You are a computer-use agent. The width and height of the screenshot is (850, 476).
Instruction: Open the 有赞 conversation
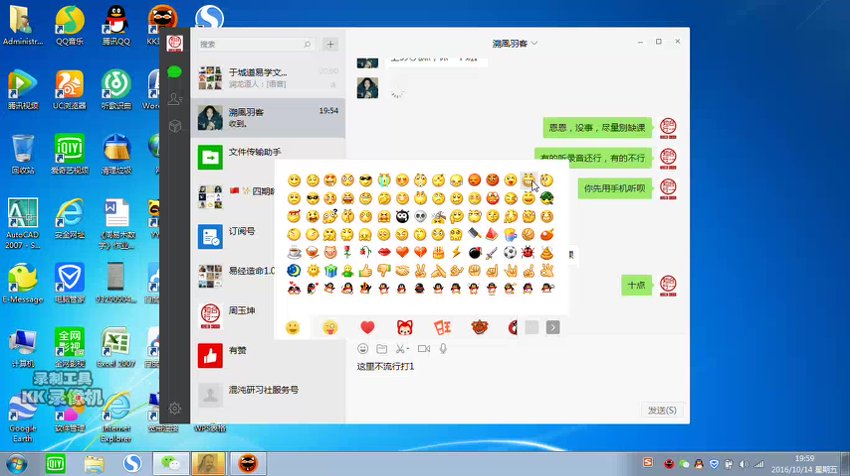[268, 356]
